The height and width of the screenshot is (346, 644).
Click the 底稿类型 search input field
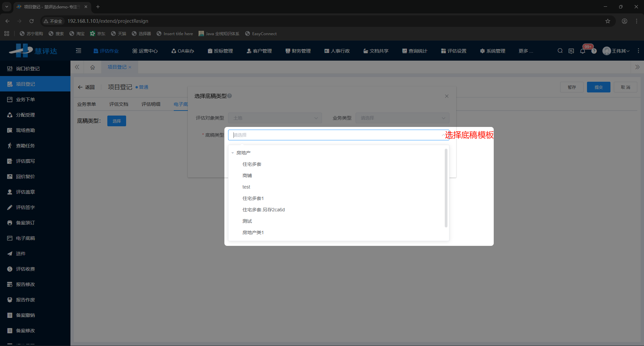point(335,135)
